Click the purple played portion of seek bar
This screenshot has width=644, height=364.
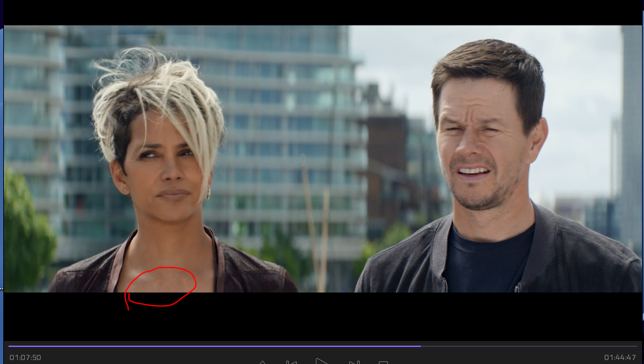[210, 346]
